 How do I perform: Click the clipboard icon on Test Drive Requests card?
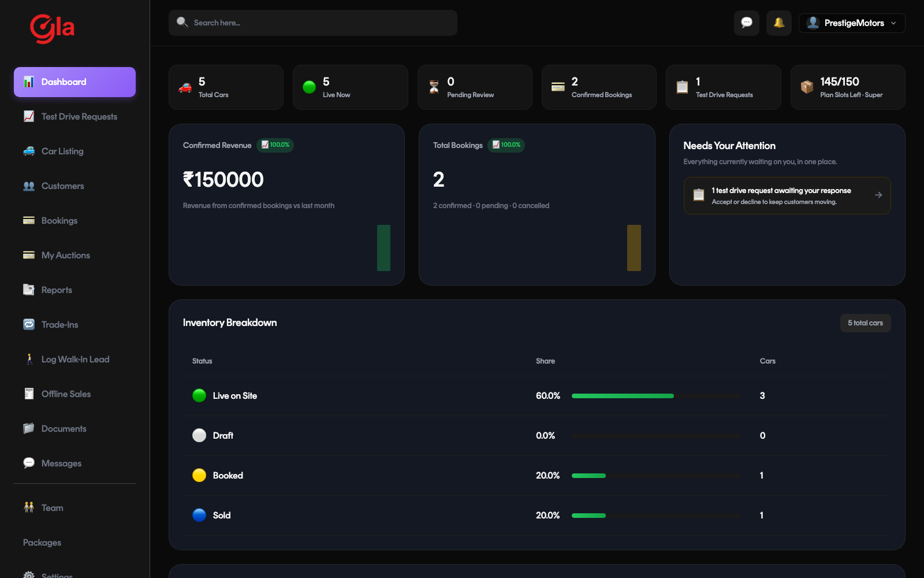682,87
